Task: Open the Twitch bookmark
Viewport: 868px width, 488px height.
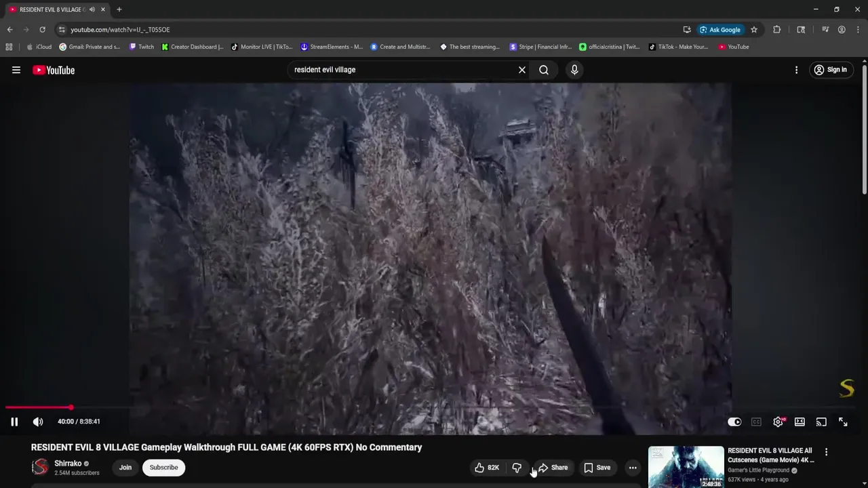Action: [x=142, y=47]
